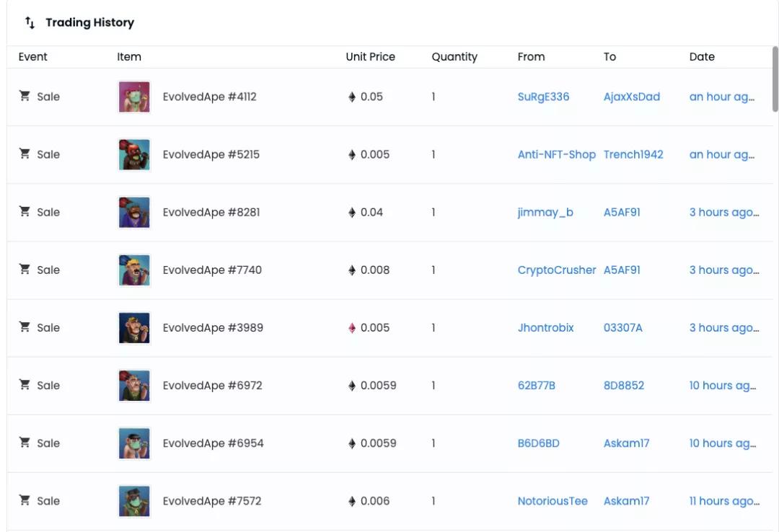Click the cart icon in the EvolvedApe #7572 row

(25, 500)
